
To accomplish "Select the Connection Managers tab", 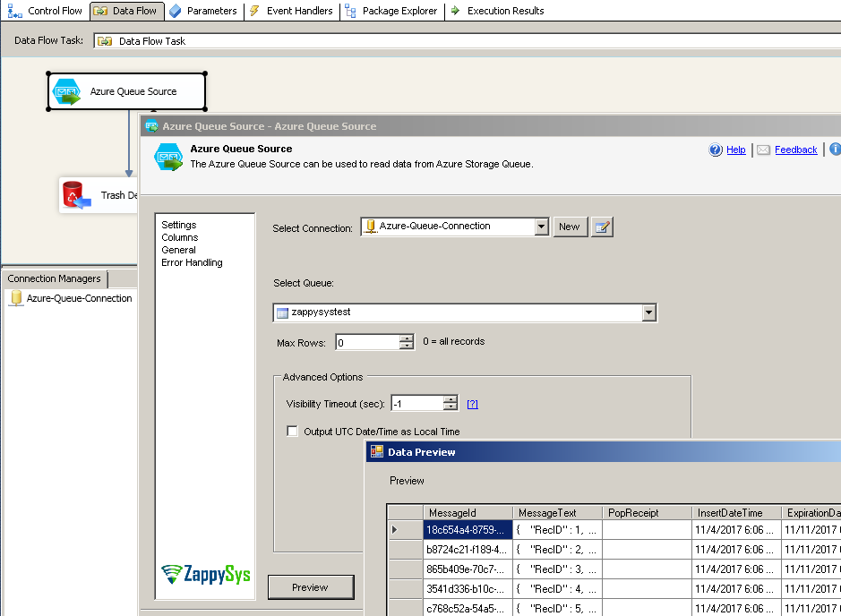I will click(54, 278).
